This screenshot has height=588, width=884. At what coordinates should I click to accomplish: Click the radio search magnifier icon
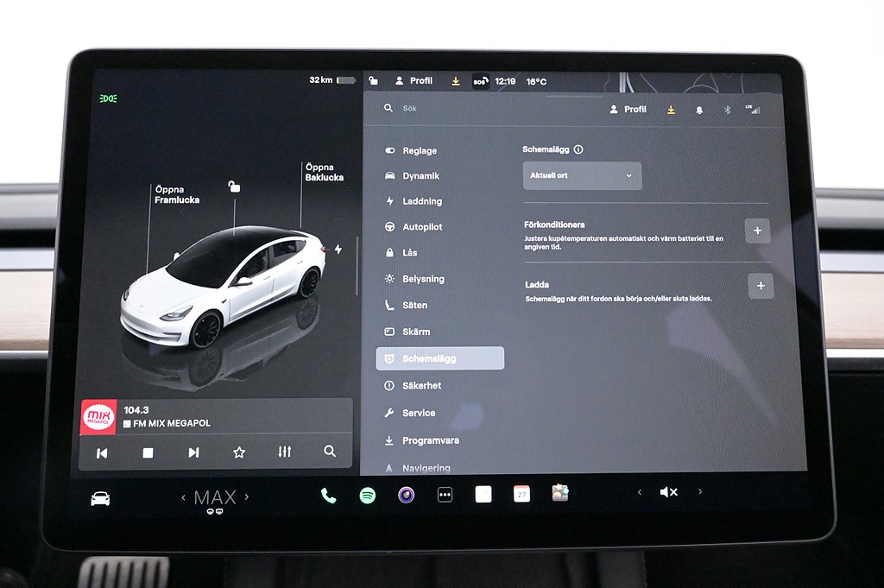[x=330, y=452]
